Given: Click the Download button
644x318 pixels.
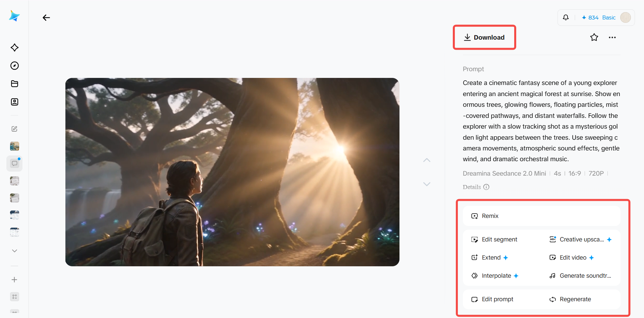Looking at the screenshot, I should tap(484, 37).
